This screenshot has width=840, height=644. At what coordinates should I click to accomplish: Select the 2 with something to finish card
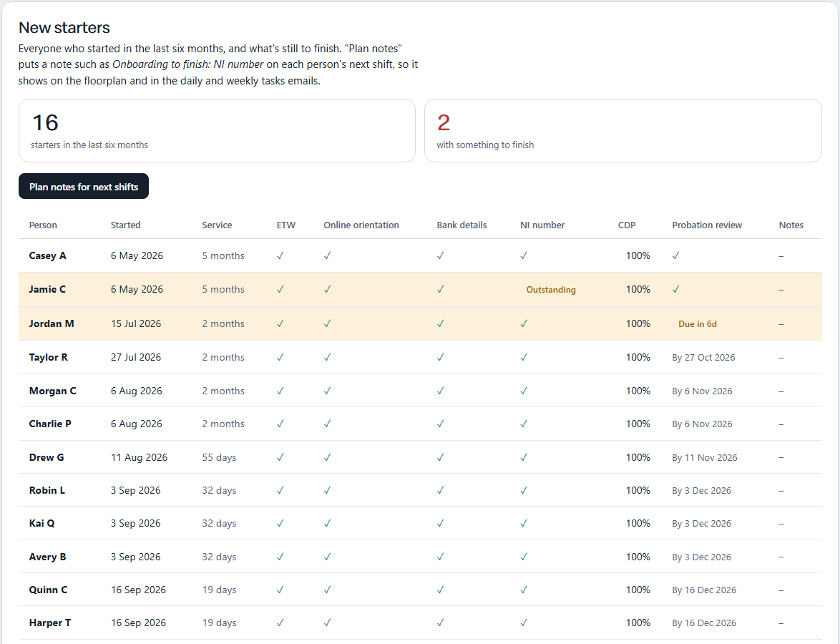coord(623,130)
